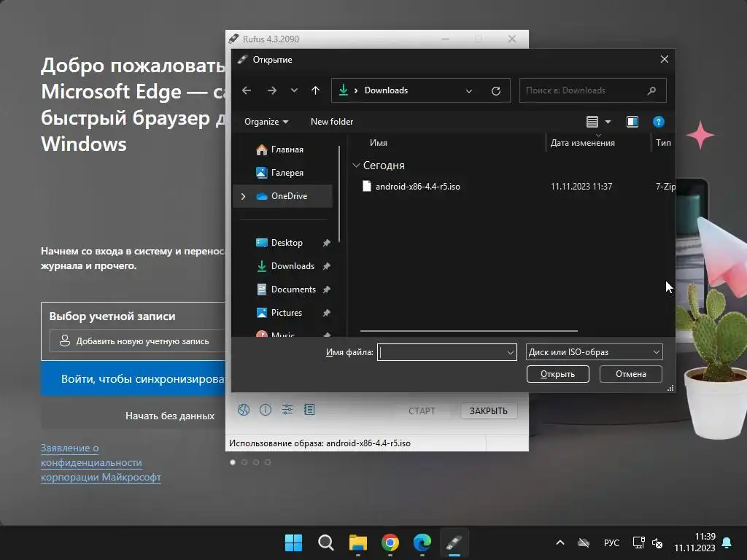Open the Organize menu

click(266, 122)
